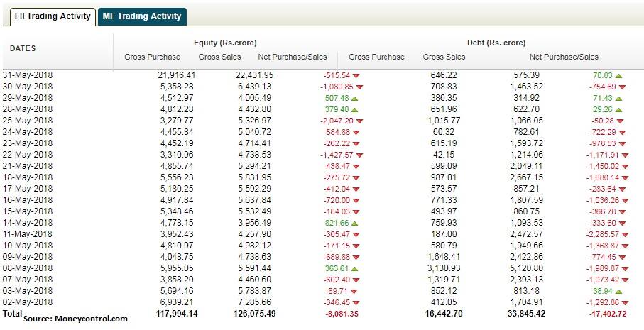Image resolution: width=644 pixels, height=330 pixels.
Task: Click red down arrow next to -1,989.87
Action: point(623,268)
